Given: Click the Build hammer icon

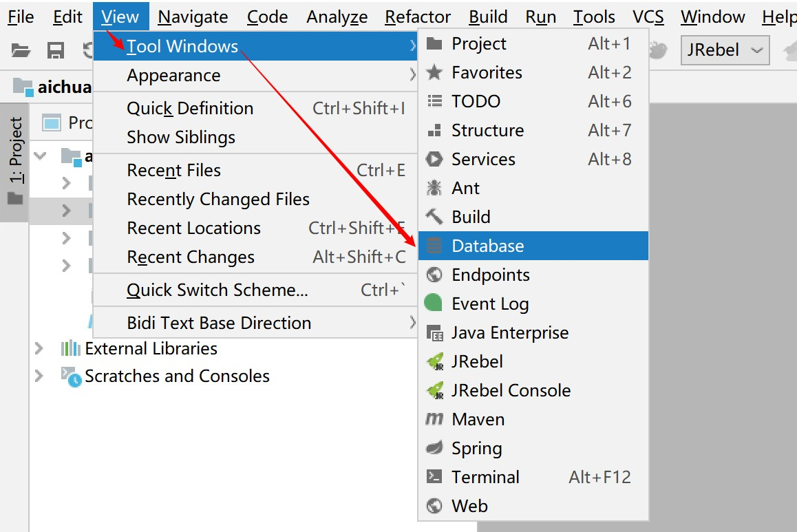Looking at the screenshot, I should tap(434, 217).
